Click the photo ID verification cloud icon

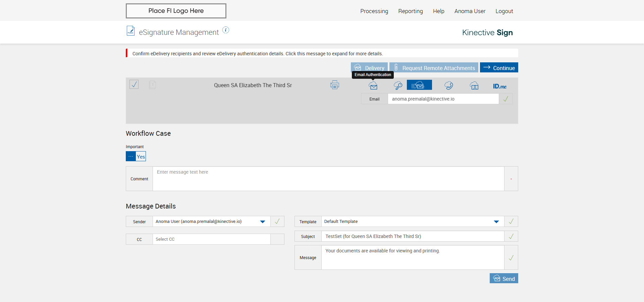click(x=474, y=86)
